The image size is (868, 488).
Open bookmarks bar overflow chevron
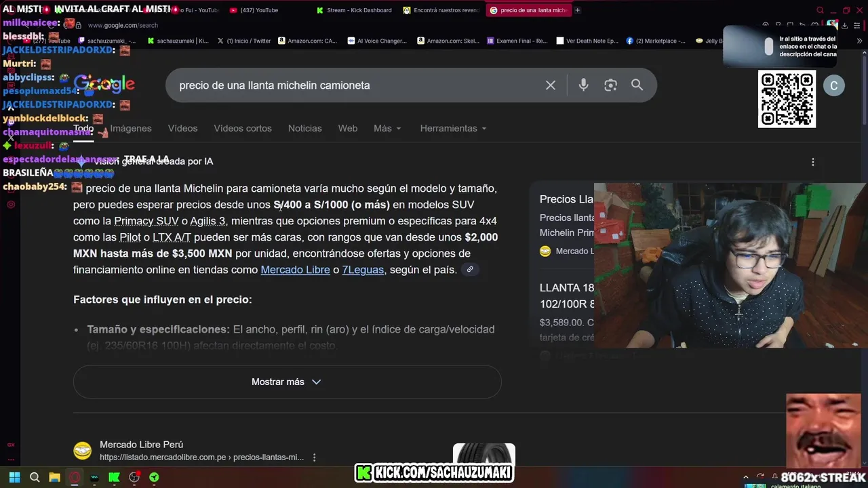(x=860, y=41)
